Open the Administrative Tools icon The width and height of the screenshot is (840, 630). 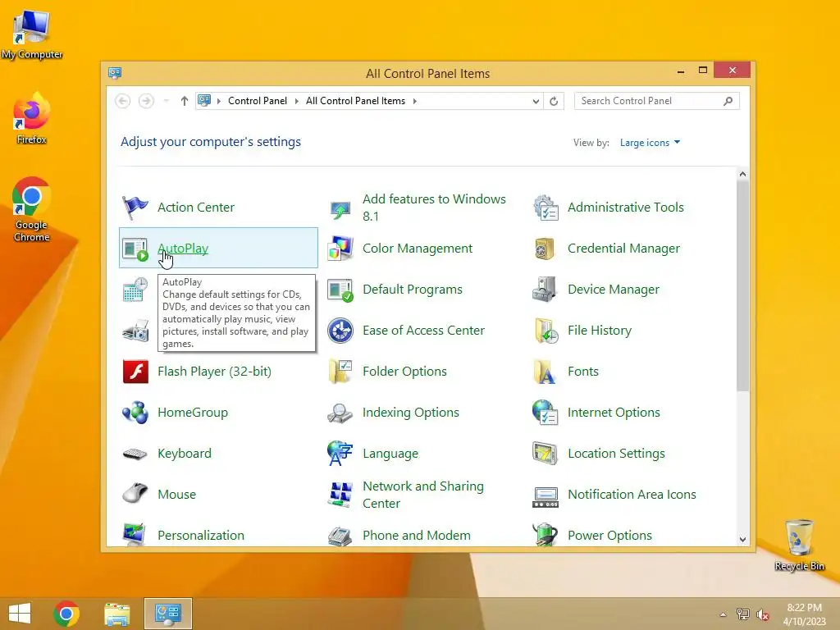(546, 208)
